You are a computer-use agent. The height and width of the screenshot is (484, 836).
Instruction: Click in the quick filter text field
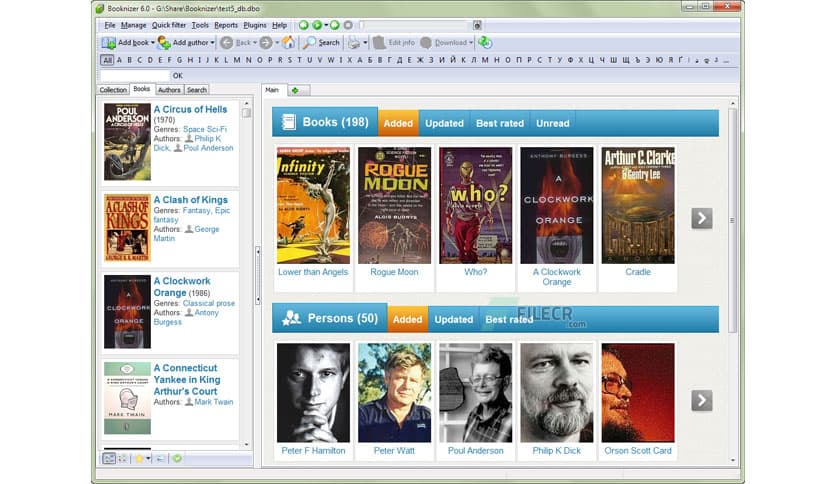tap(134, 76)
